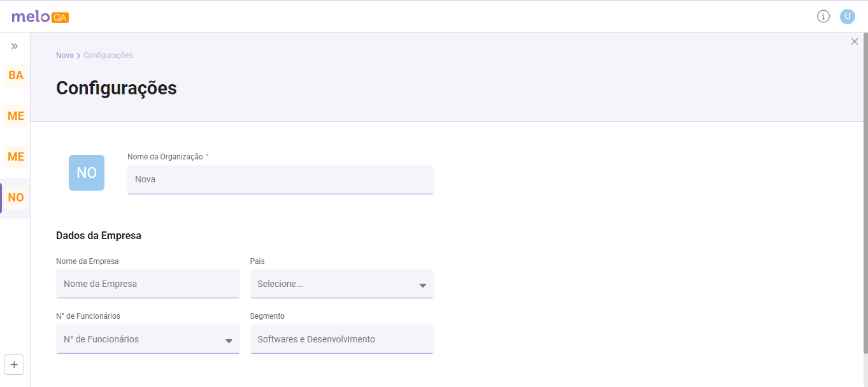Image resolution: width=868 pixels, height=387 pixels.
Task: Go to Nova in the breadcrumb
Action: tap(64, 55)
